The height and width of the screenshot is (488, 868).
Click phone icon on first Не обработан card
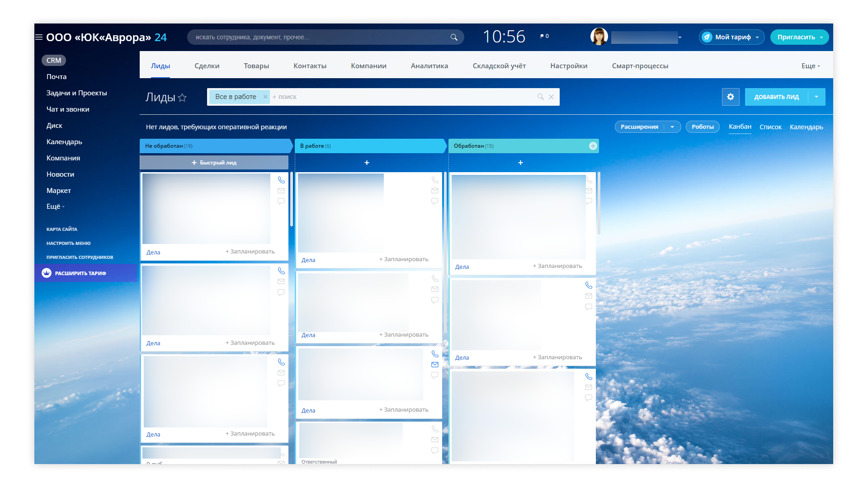[281, 180]
